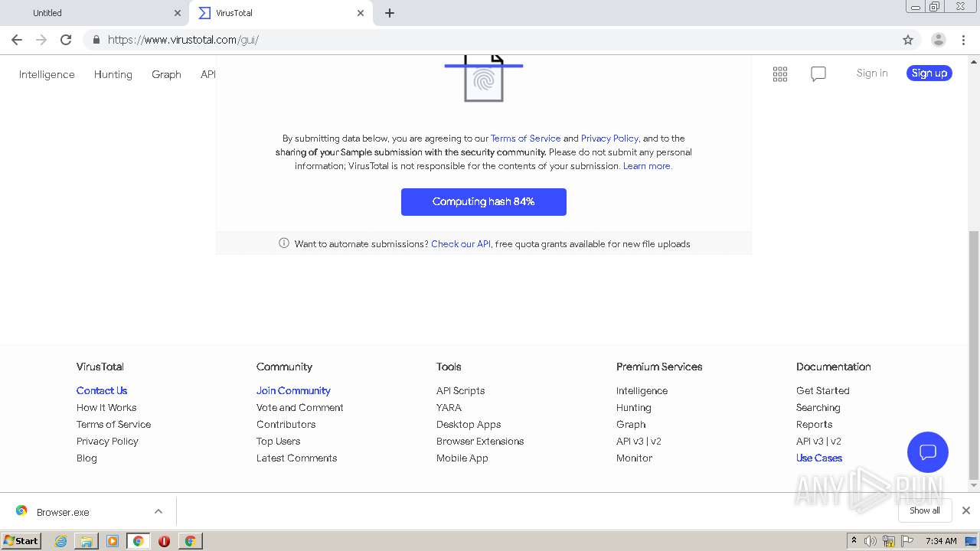Show hidden system tray icons
The height and width of the screenshot is (551, 980).
click(x=854, y=540)
